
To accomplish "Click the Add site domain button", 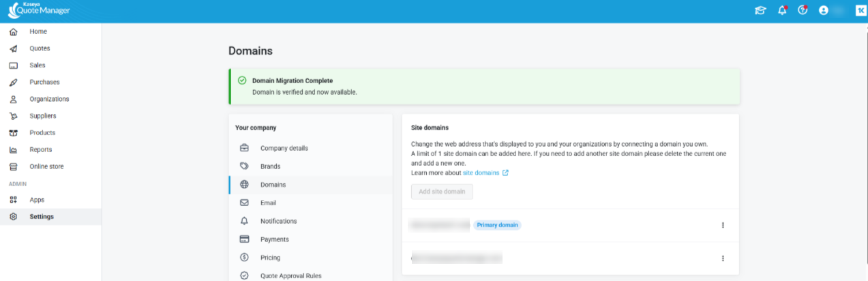I will click(442, 192).
